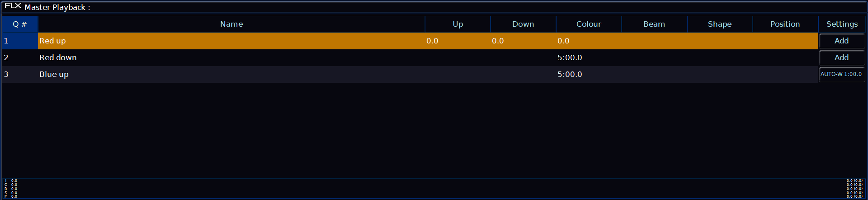The image size is (868, 200).
Task: Click the Position column header
Action: click(785, 24)
